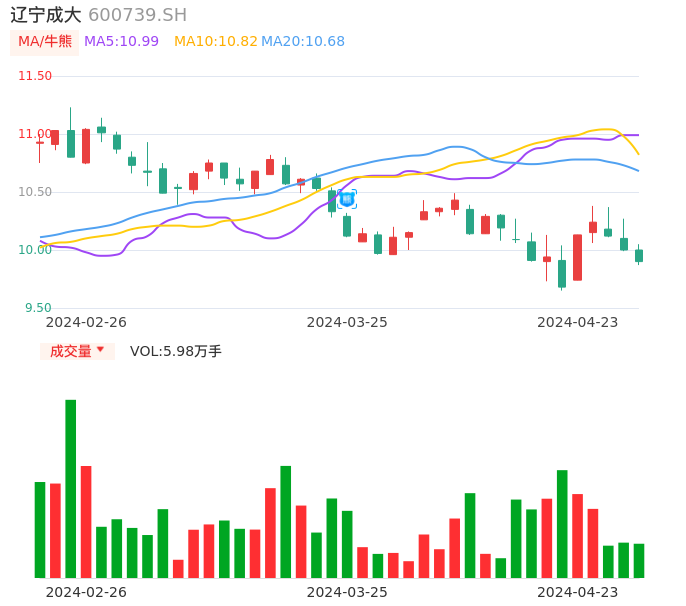Click the VOL:5.98万手 volume label

point(176,351)
